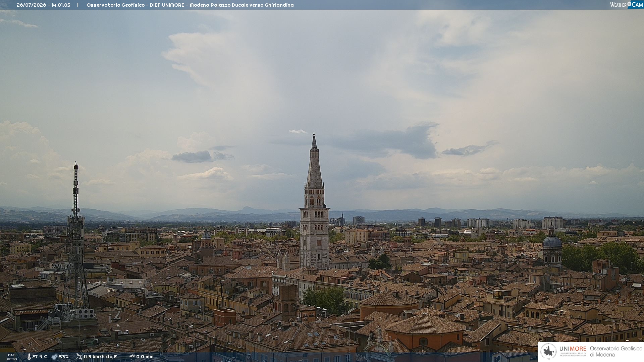This screenshot has width=644, height=362.
Task: Select the 27.9 C temperature reading
Action: tap(40, 357)
